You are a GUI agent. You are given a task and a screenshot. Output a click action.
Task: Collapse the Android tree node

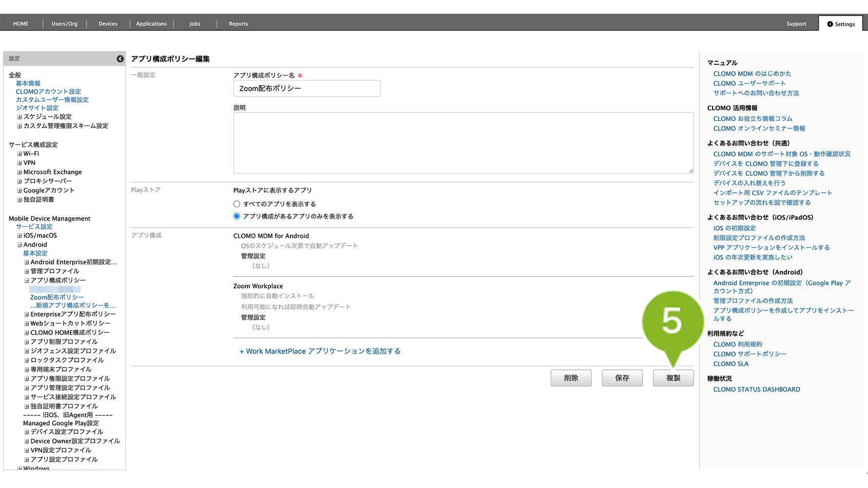pyautogui.click(x=20, y=245)
